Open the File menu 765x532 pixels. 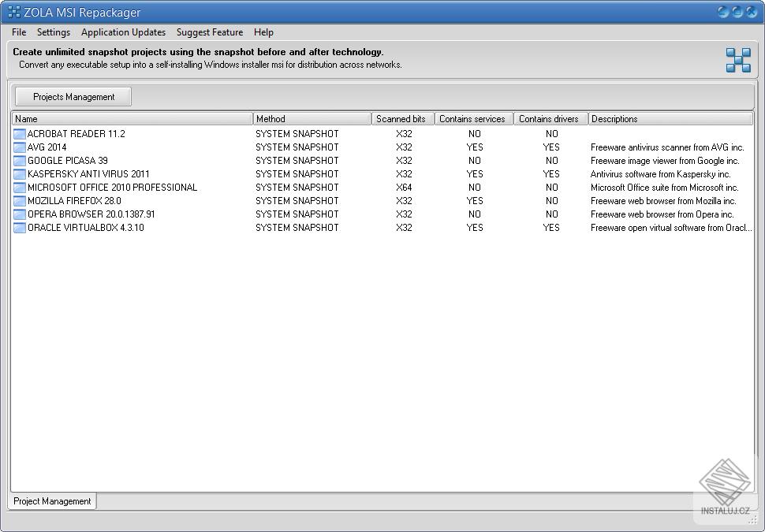tap(18, 32)
